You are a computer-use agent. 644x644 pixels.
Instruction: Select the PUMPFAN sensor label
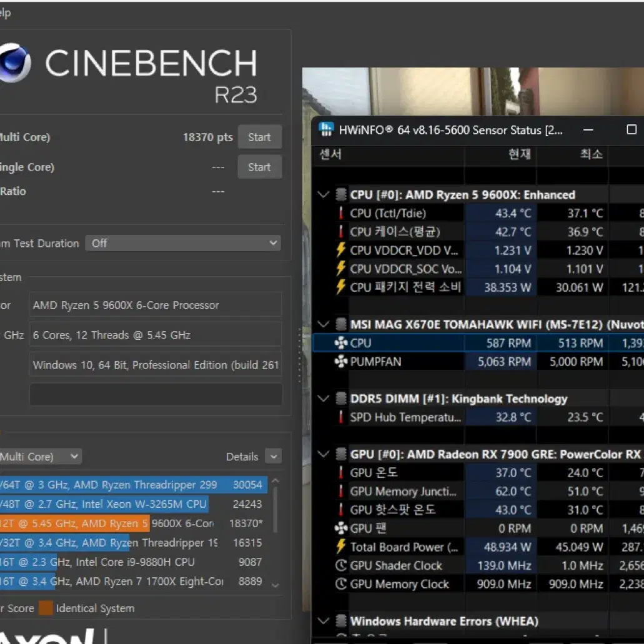click(x=376, y=362)
